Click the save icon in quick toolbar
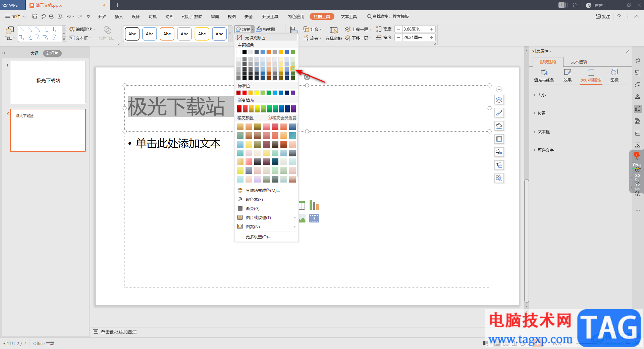Image resolution: width=644 pixels, height=349 pixels. click(x=35, y=16)
